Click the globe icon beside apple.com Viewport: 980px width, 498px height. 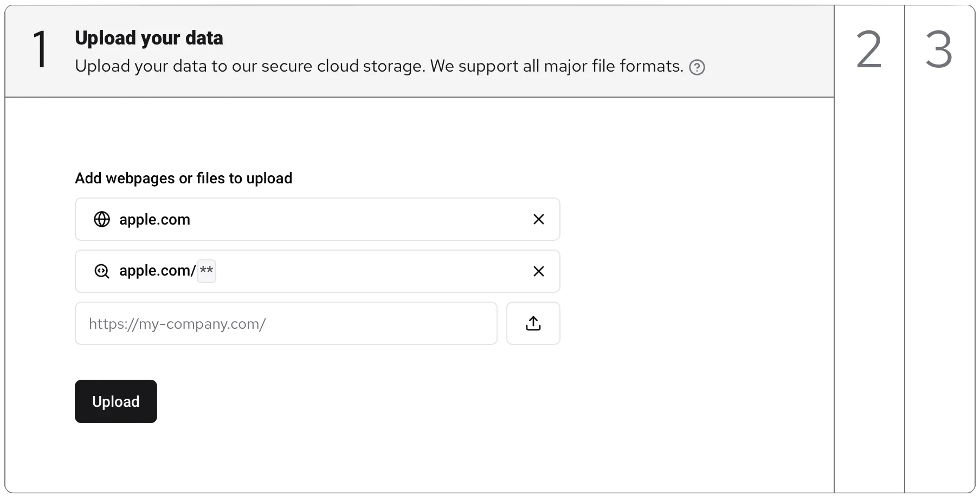point(102,219)
